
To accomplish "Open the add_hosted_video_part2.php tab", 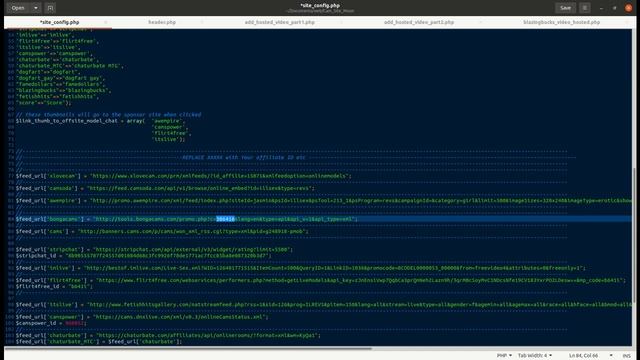I will tap(419, 22).
